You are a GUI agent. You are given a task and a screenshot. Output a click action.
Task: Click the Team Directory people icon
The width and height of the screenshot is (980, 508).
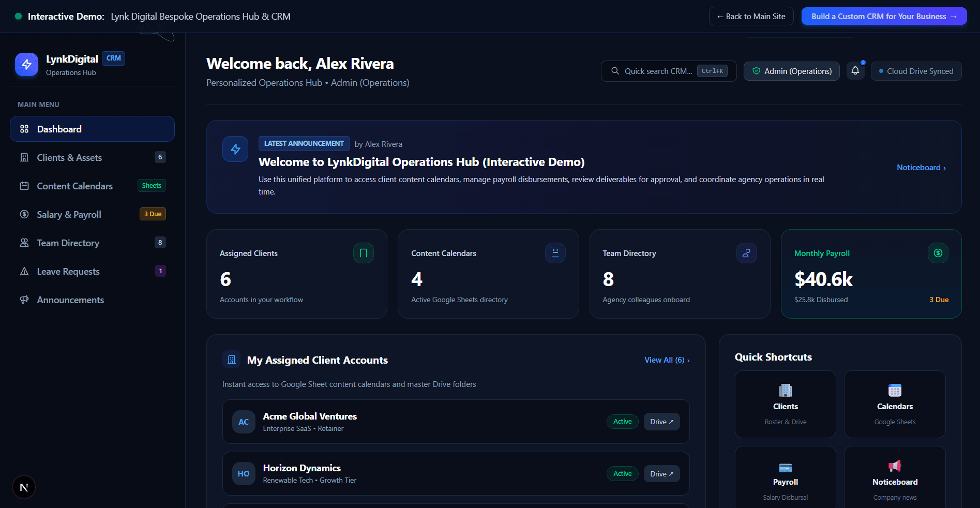pos(24,243)
